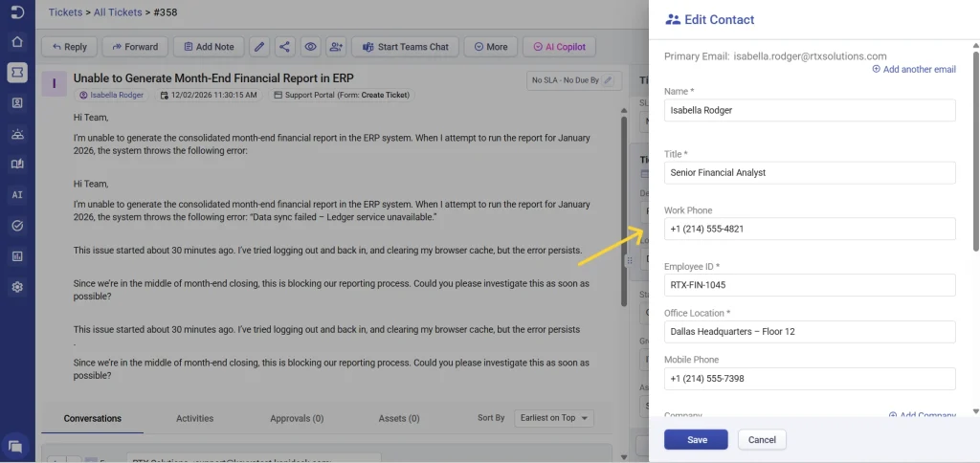Click the Work Phone input field
Screen dimensions: 980x463
[x=810, y=229]
